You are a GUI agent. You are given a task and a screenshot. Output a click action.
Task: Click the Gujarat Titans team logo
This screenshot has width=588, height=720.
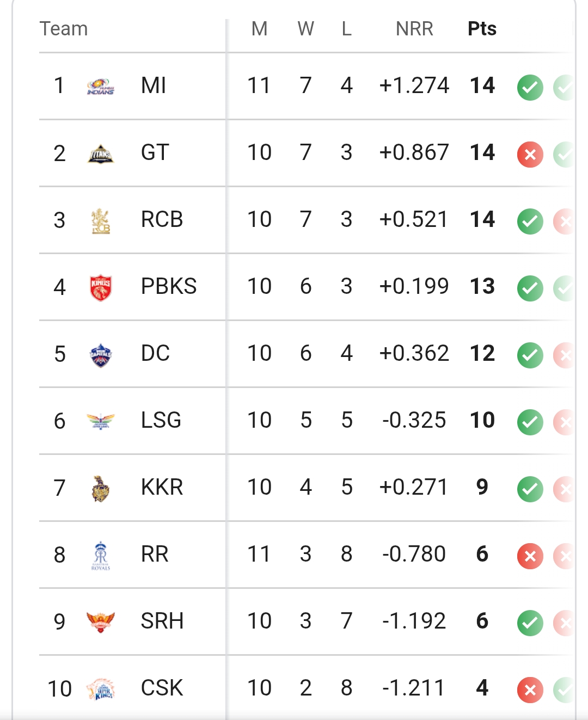click(x=101, y=154)
